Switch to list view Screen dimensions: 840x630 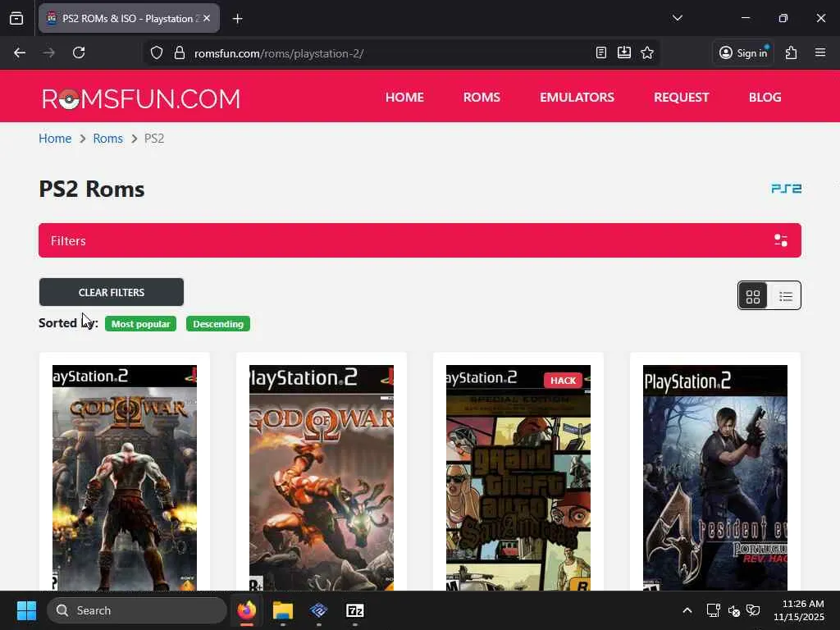tap(785, 295)
